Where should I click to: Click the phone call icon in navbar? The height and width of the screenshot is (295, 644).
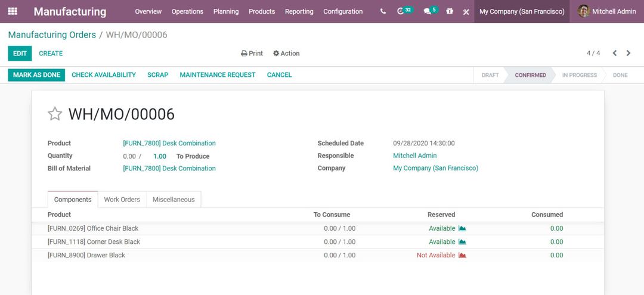(x=383, y=11)
